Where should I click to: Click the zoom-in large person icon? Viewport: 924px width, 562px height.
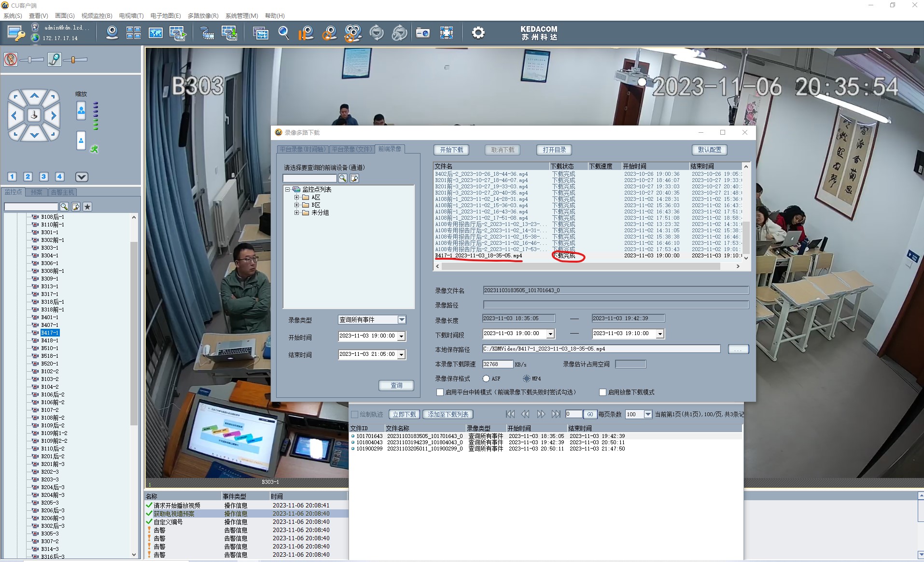point(81,111)
